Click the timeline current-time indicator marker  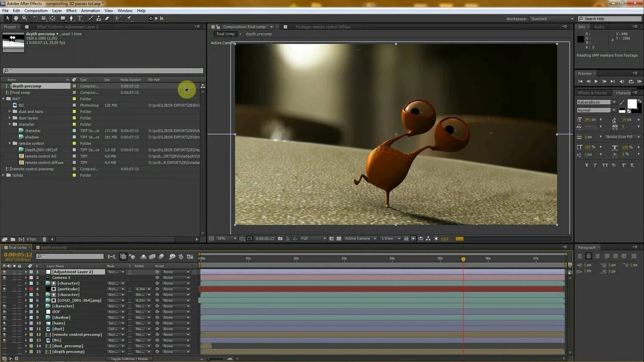[463, 259]
